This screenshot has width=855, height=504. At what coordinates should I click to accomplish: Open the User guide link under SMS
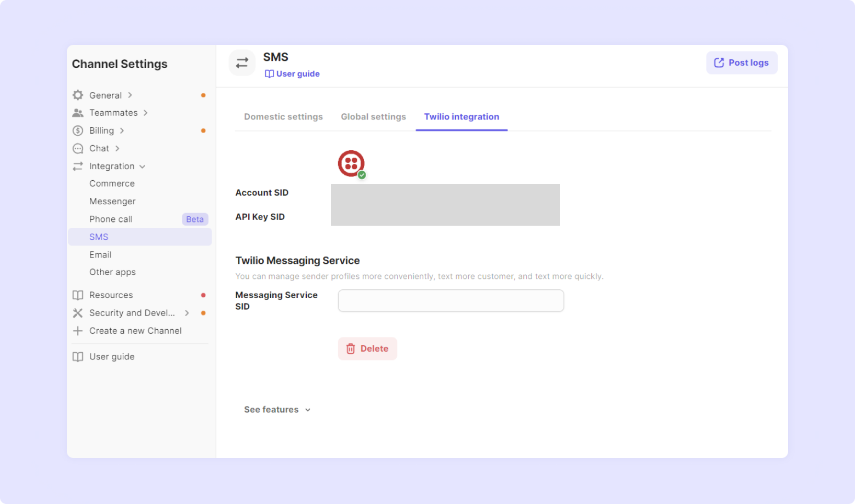point(298,74)
